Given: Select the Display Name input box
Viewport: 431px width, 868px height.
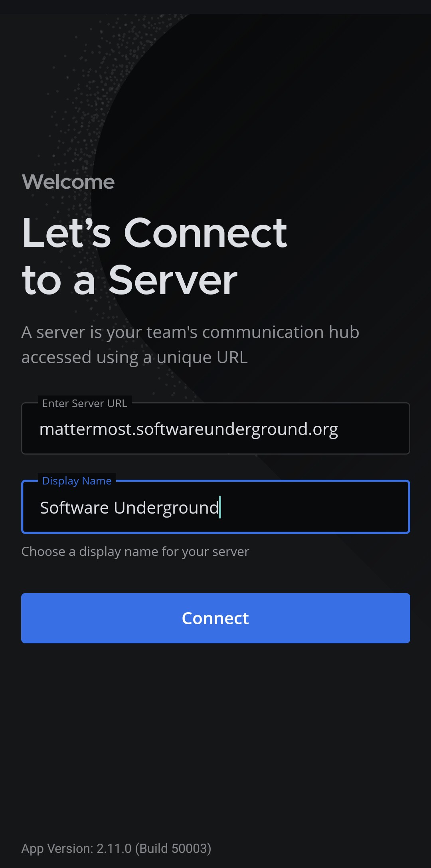Looking at the screenshot, I should [215, 507].
